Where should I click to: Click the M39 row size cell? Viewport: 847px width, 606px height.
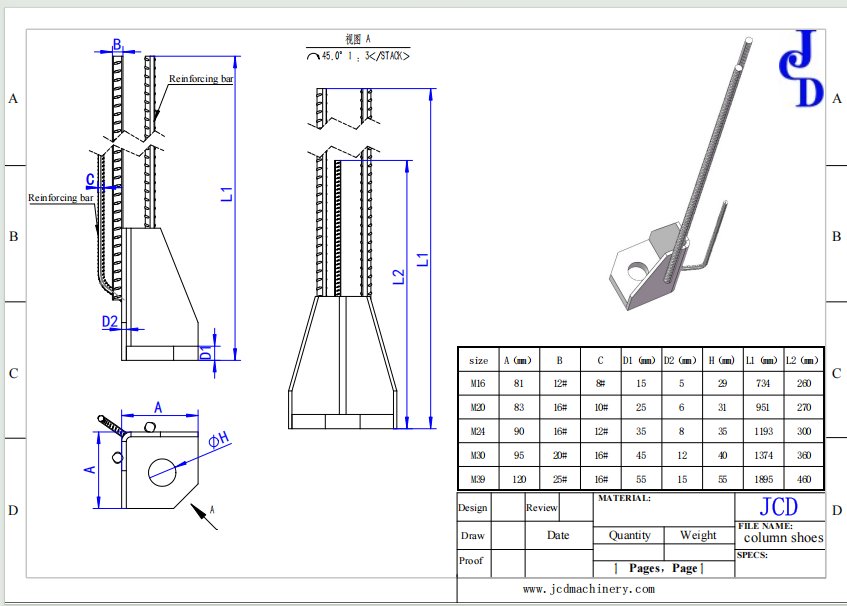478,478
